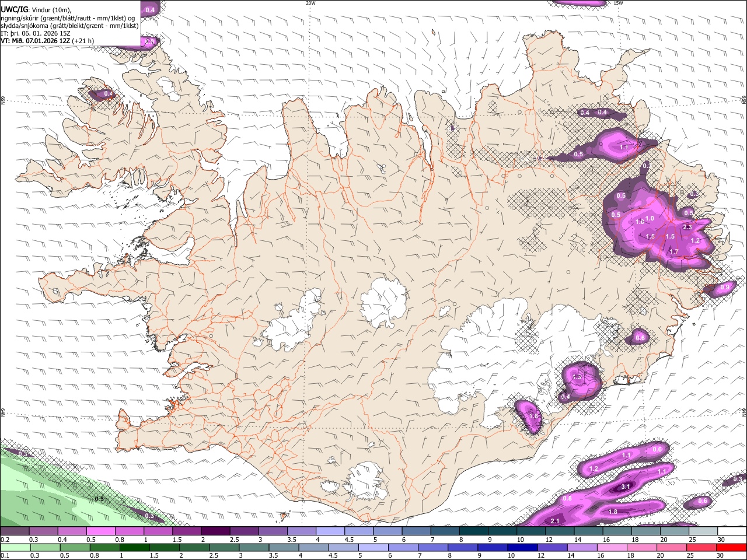Click the '20W' longitude label

pos(310,3)
